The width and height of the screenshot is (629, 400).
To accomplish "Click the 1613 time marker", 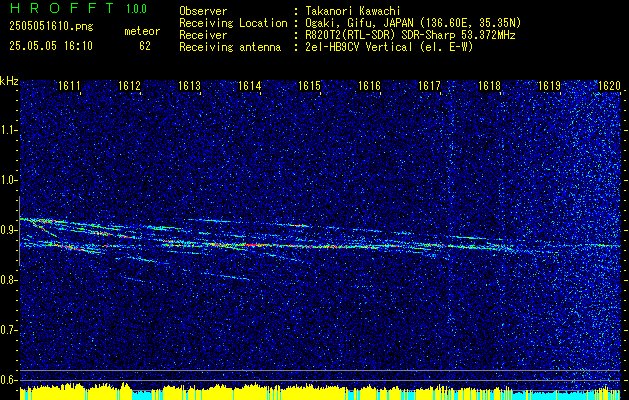I will click(x=189, y=85).
